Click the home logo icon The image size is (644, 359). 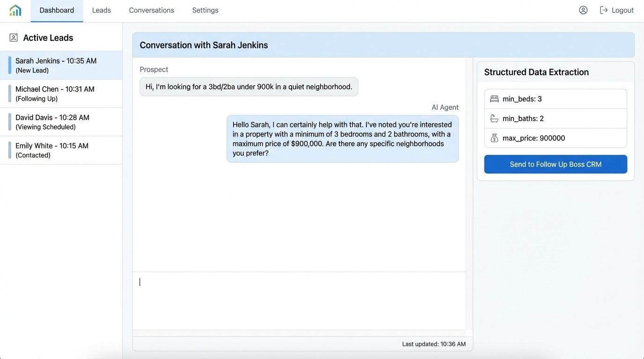pos(15,9)
